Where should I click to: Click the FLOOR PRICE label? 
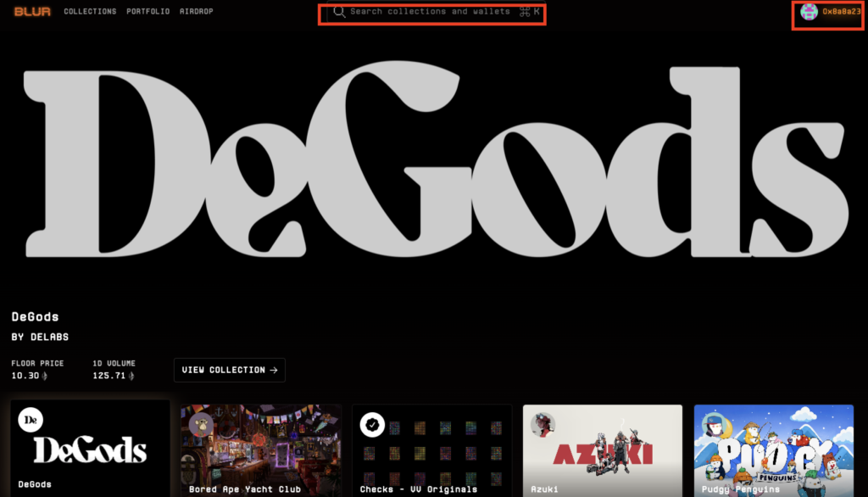click(x=37, y=364)
